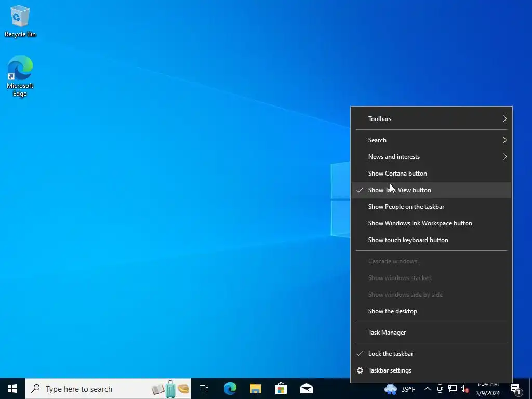Click the Task View taskbar icon
The height and width of the screenshot is (399, 532).
tap(204, 389)
